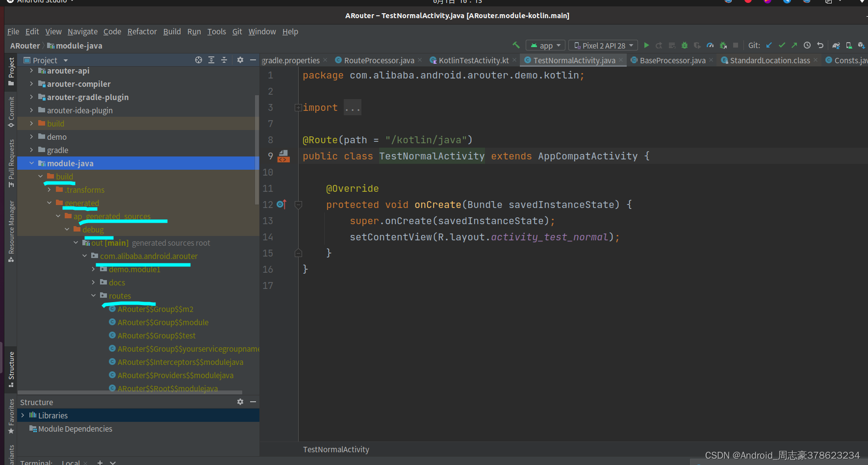Image resolution: width=868 pixels, height=465 pixels.
Task: Collapse the routes package
Action: pyautogui.click(x=93, y=296)
